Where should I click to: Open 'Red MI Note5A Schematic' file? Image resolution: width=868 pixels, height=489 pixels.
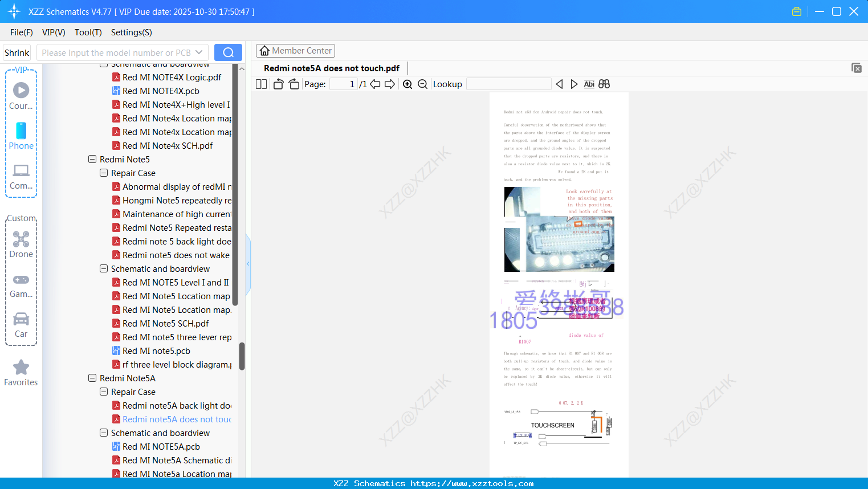pyautogui.click(x=172, y=461)
